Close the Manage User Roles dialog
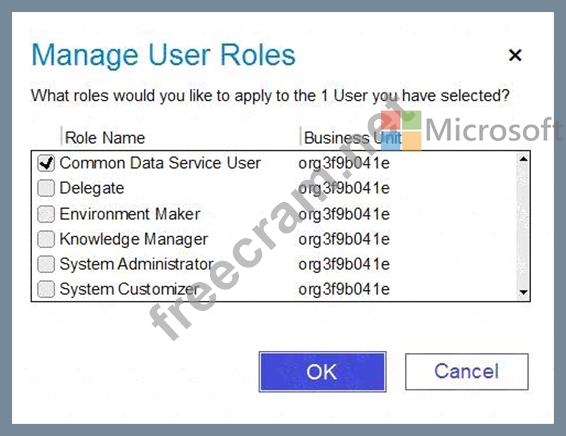566x436 pixels. click(515, 55)
